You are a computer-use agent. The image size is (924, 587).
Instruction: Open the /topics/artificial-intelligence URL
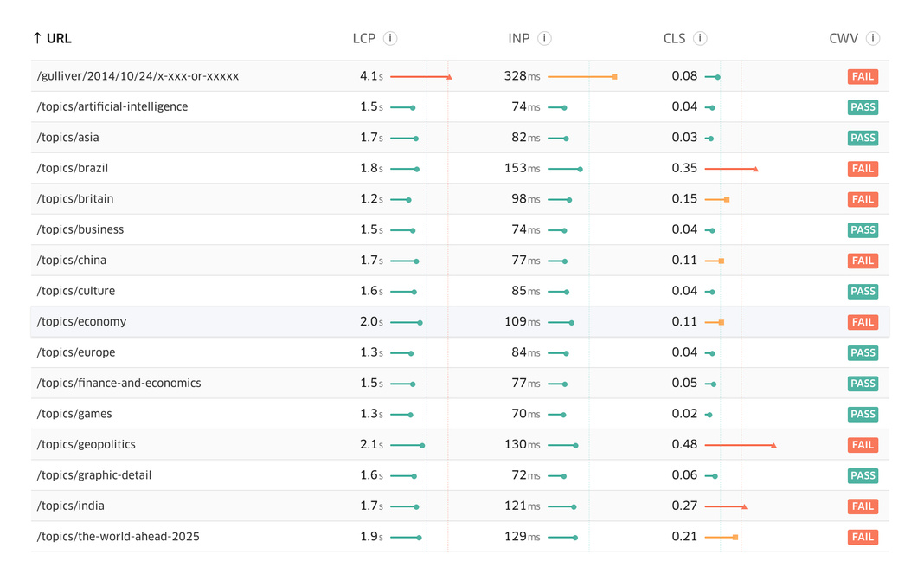pyautogui.click(x=112, y=106)
